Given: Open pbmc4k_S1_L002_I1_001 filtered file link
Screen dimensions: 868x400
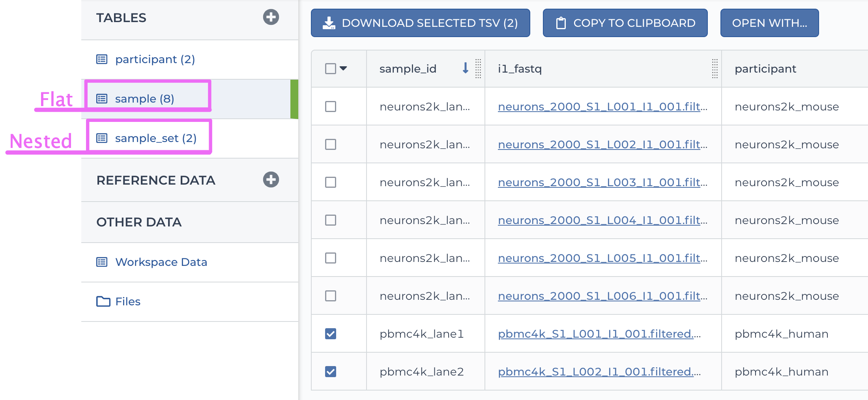Looking at the screenshot, I should 599,372.
